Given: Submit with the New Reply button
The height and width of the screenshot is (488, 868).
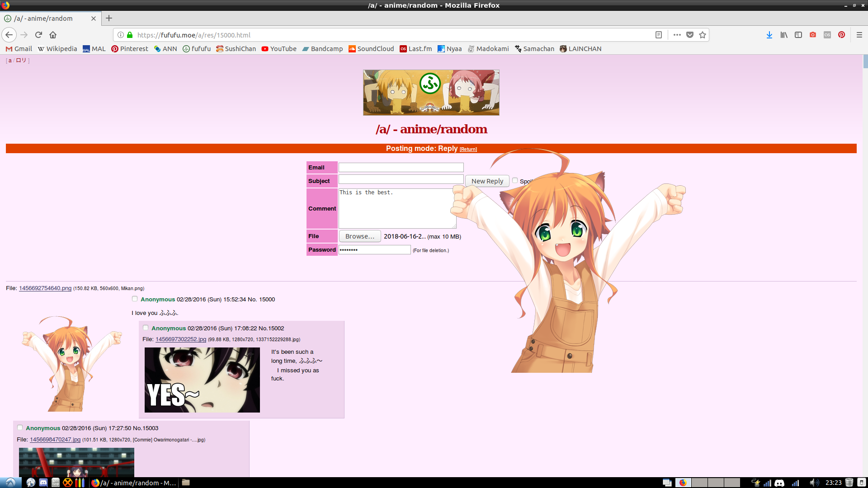Looking at the screenshot, I should click(x=487, y=181).
